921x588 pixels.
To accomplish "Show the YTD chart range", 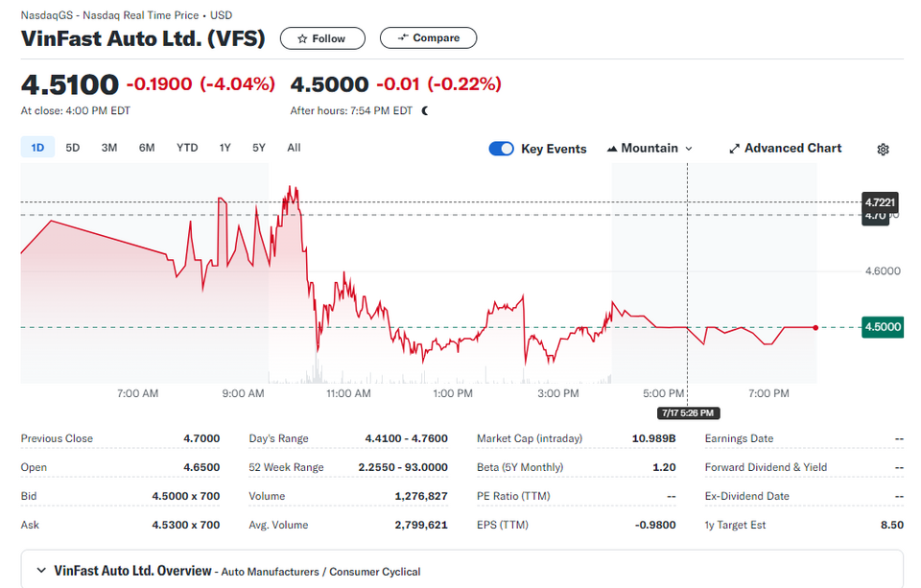I will (x=187, y=148).
